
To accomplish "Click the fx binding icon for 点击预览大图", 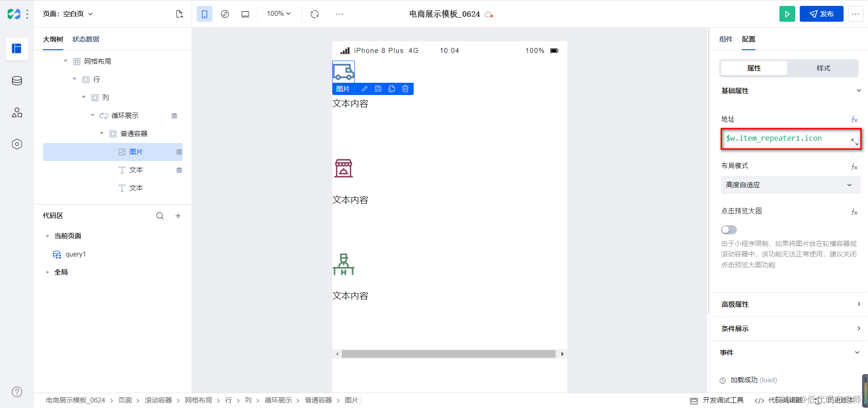I will click(x=854, y=212).
